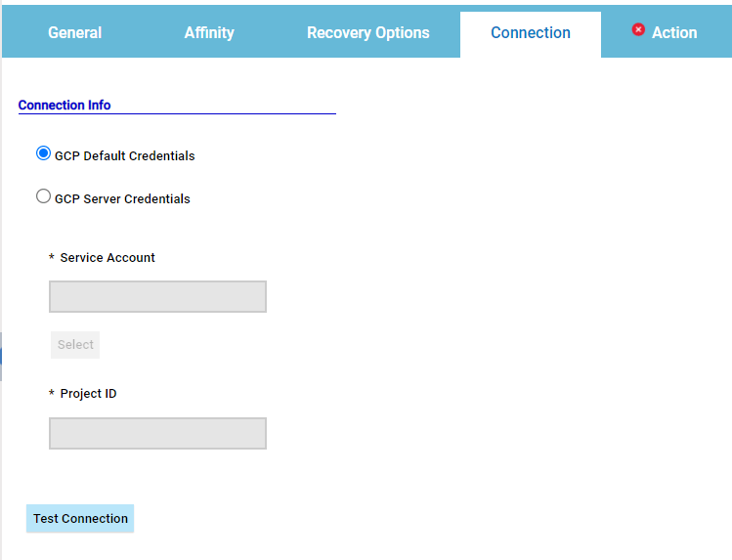Click the panel handle on left edge
This screenshot has width=732, height=560.
tap(1, 357)
